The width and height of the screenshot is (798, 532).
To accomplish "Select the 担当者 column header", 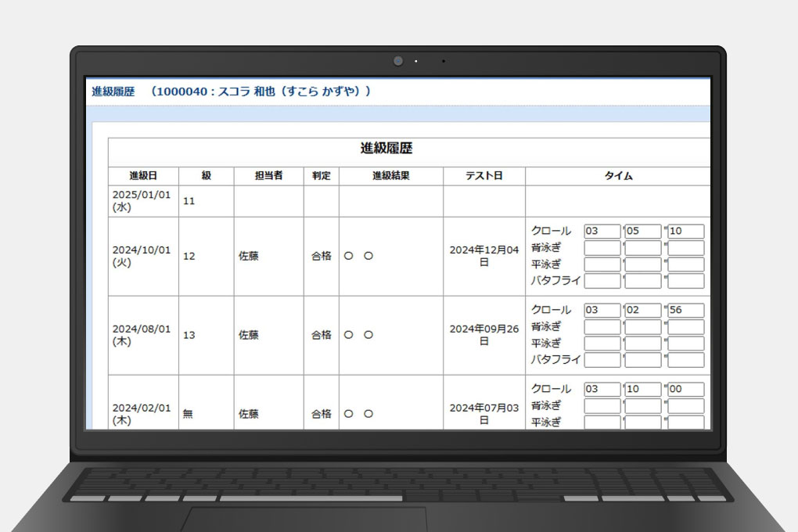I will 268,175.
